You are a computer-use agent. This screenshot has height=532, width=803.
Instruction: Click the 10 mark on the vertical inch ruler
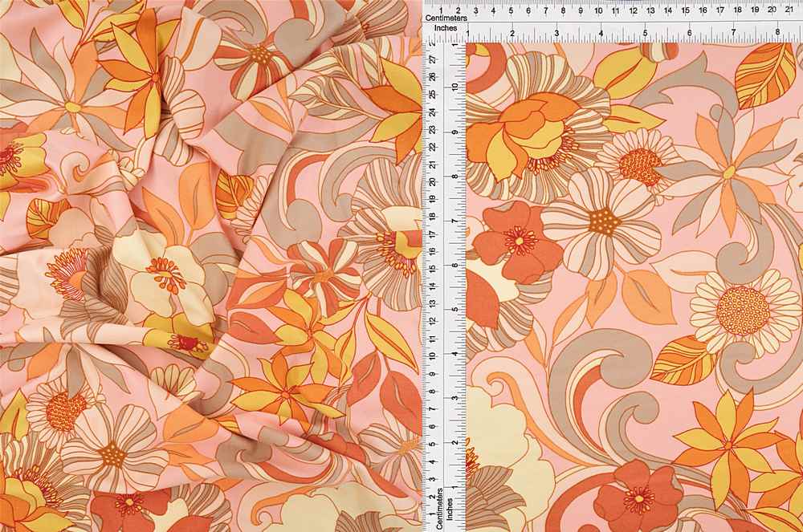454,87
